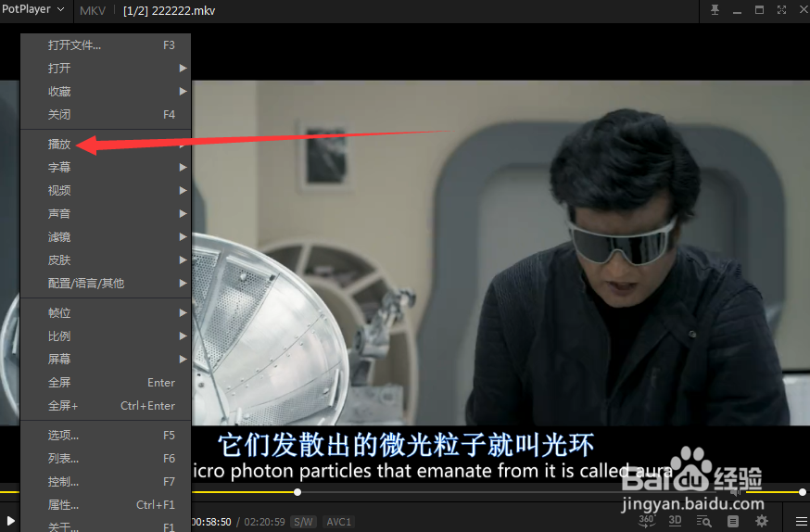Expand the 打开 submenu
Viewport: 810px width, 532px height.
106,69
